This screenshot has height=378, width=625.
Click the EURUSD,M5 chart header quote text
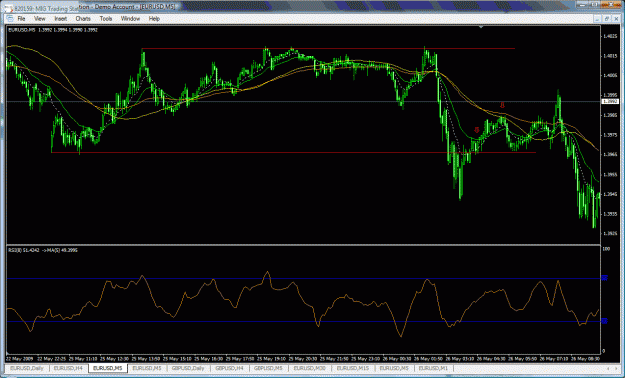tap(53, 30)
